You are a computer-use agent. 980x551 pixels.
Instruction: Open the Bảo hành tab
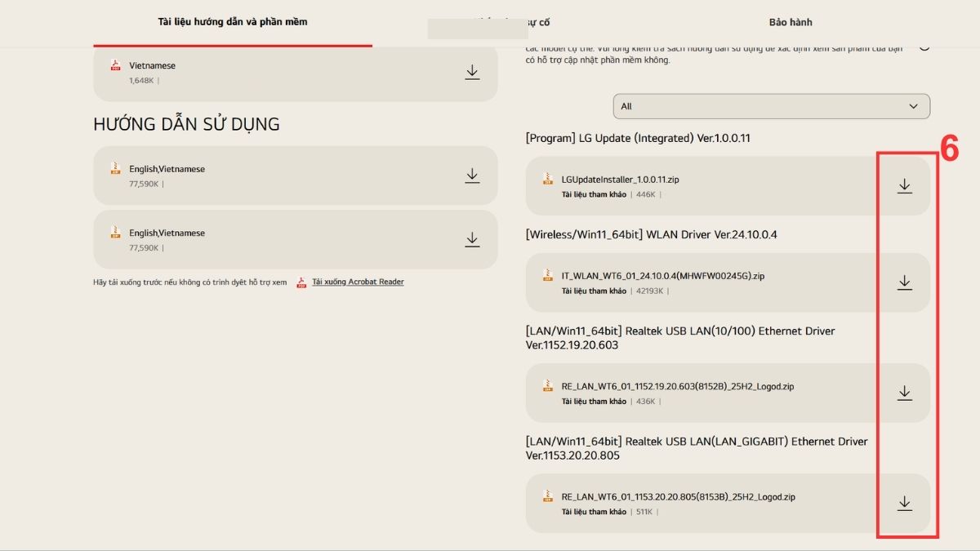coord(791,22)
